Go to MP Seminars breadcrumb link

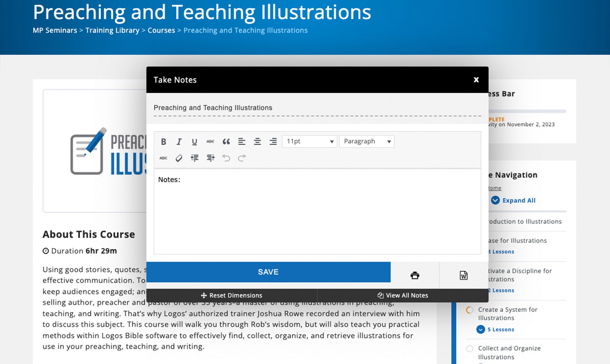[55, 30]
